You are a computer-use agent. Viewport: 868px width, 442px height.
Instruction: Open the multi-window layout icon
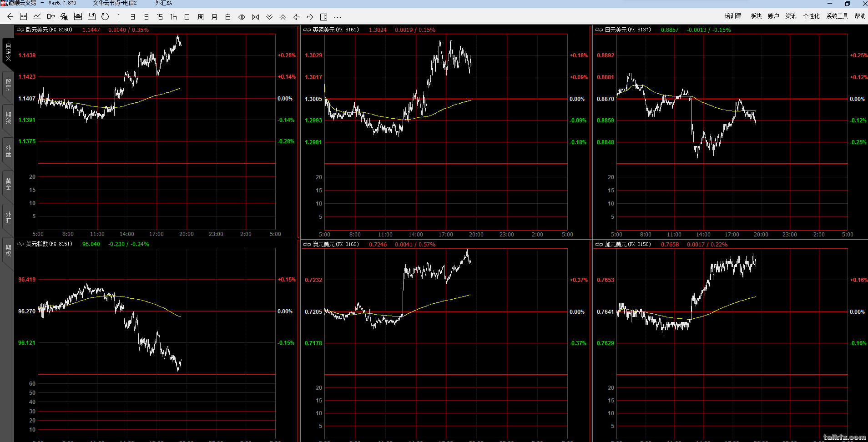click(x=323, y=17)
